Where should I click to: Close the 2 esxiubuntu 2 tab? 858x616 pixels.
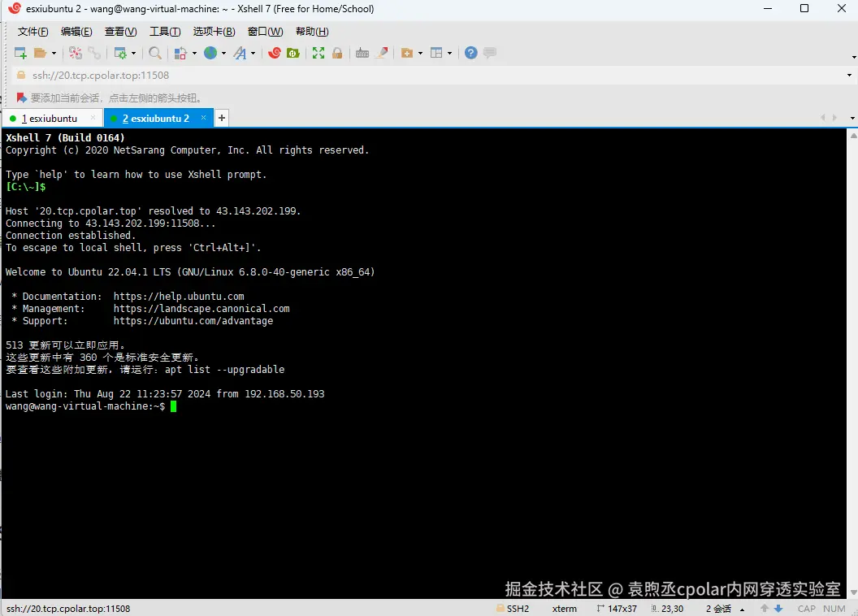click(204, 118)
